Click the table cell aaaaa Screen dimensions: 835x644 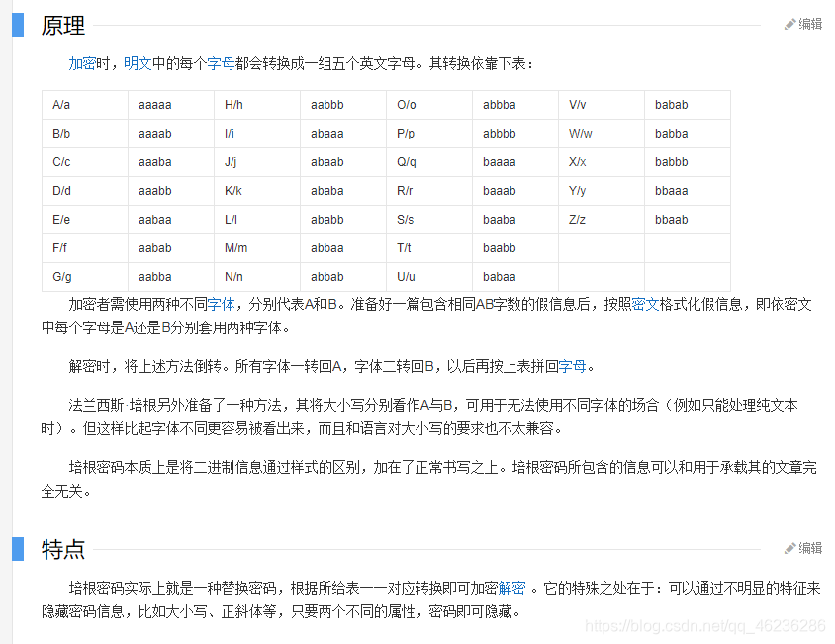(171, 105)
